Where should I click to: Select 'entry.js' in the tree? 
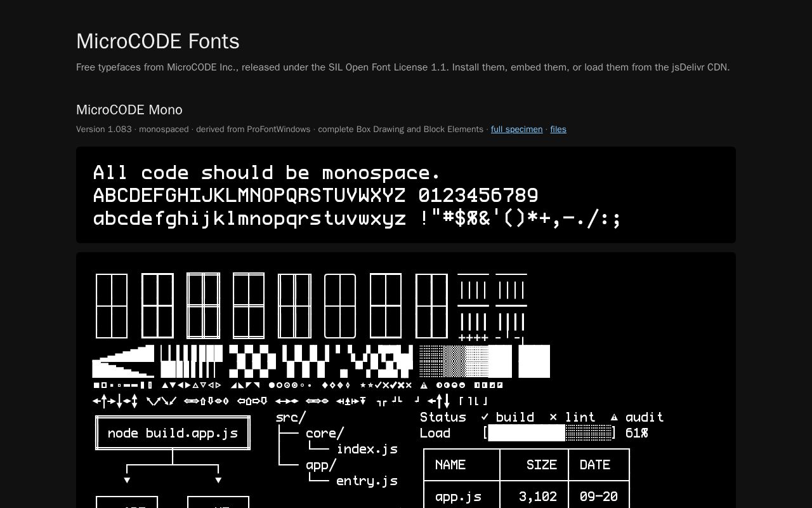tap(367, 481)
